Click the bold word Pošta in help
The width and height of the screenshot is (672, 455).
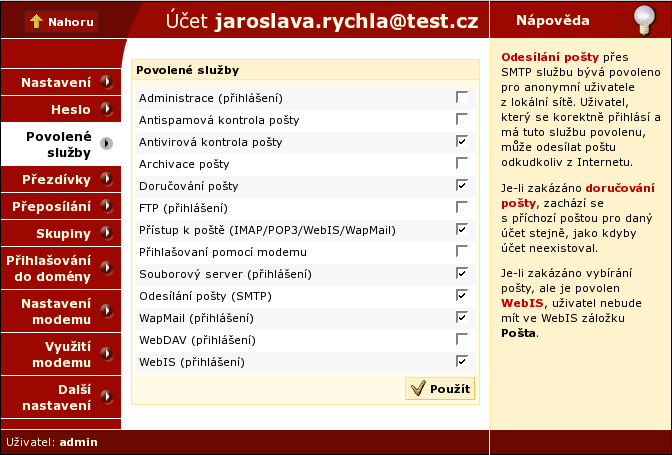tap(518, 333)
